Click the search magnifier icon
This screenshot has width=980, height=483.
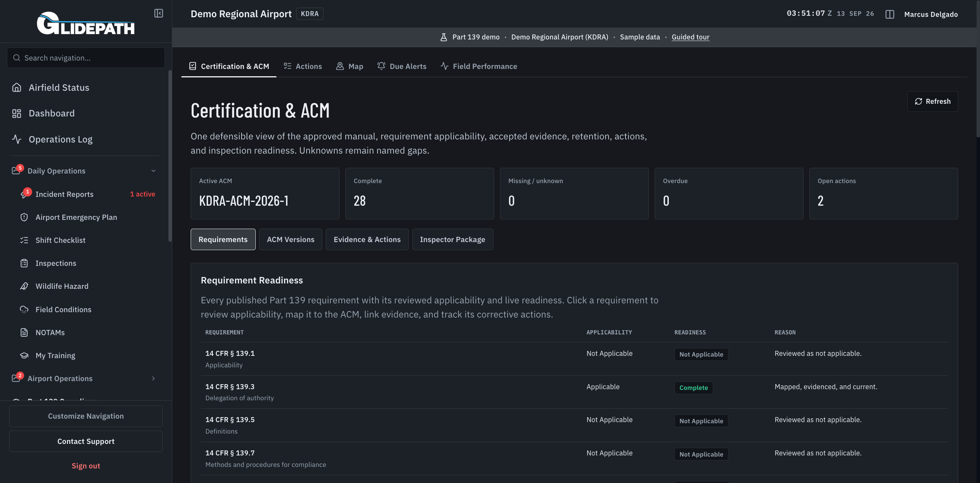(16, 58)
